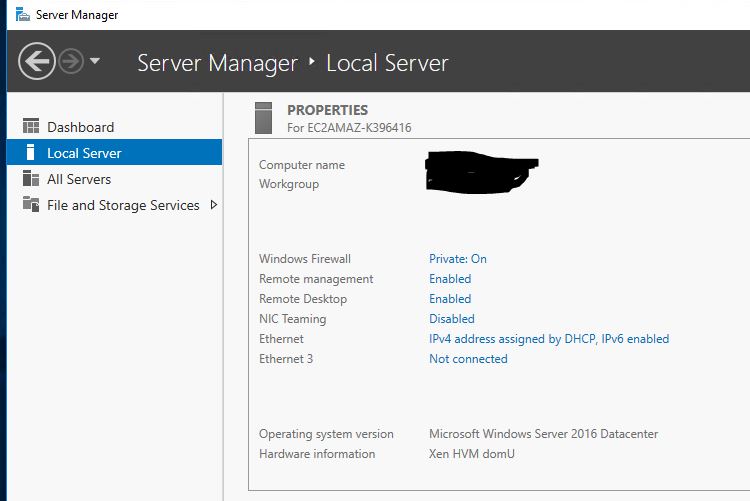This screenshot has width=750, height=501.
Task: Open NIC Teaming Disabled link
Action: [452, 319]
